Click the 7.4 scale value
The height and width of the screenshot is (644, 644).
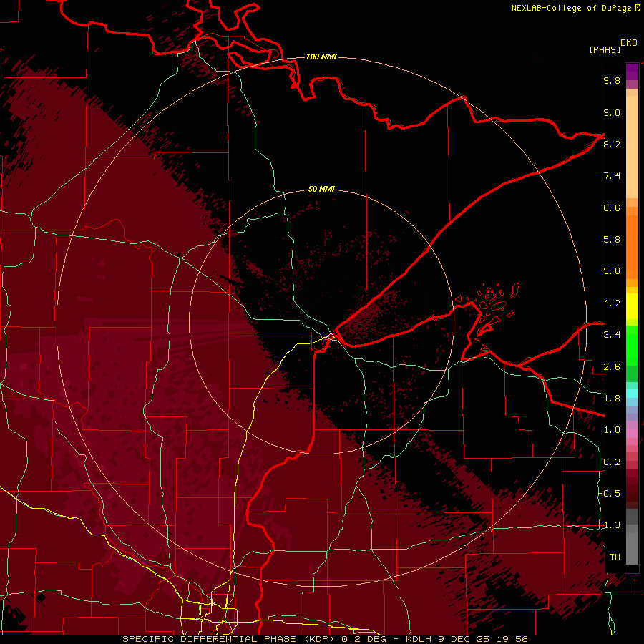(612, 176)
